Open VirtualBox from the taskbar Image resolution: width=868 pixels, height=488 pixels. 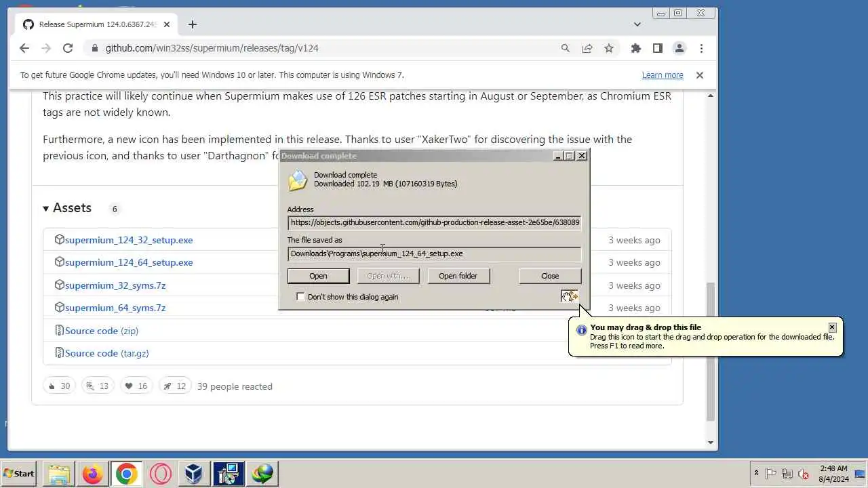tap(195, 473)
